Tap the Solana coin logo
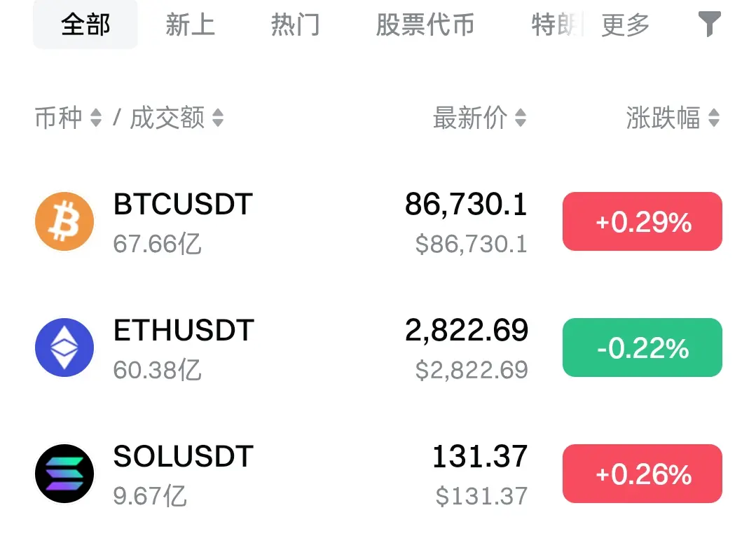This screenshot has width=756, height=543. 64,474
